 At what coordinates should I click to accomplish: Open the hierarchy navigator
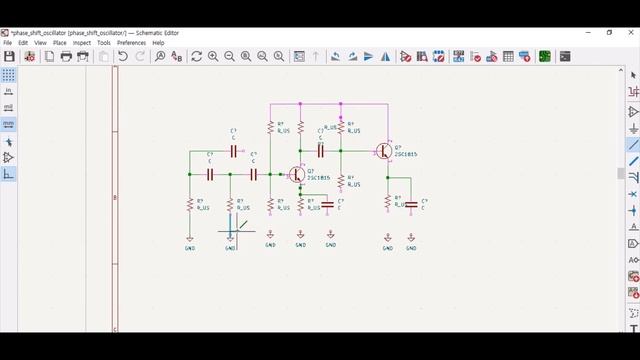click(x=299, y=56)
